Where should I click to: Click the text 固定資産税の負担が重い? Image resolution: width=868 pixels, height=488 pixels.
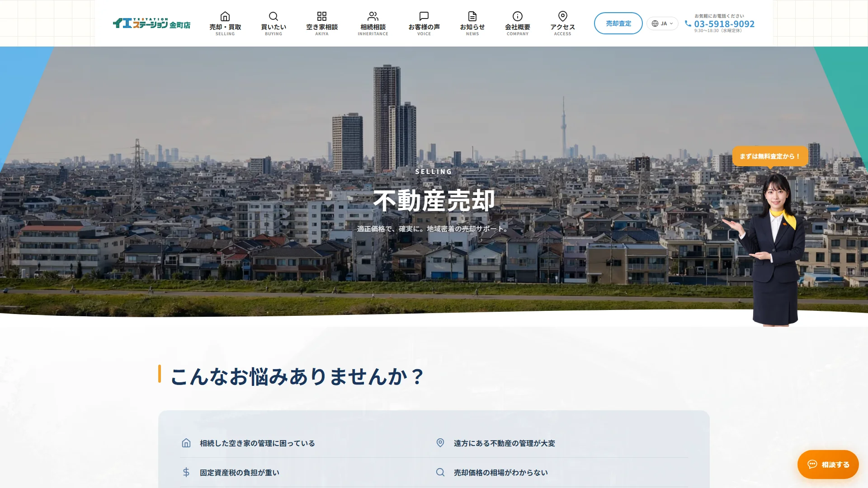click(240, 473)
